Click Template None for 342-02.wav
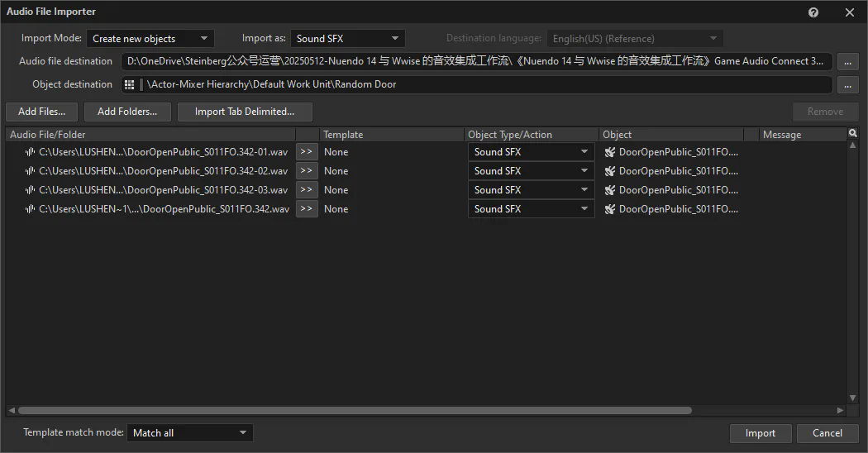This screenshot has width=868, height=453. click(336, 170)
